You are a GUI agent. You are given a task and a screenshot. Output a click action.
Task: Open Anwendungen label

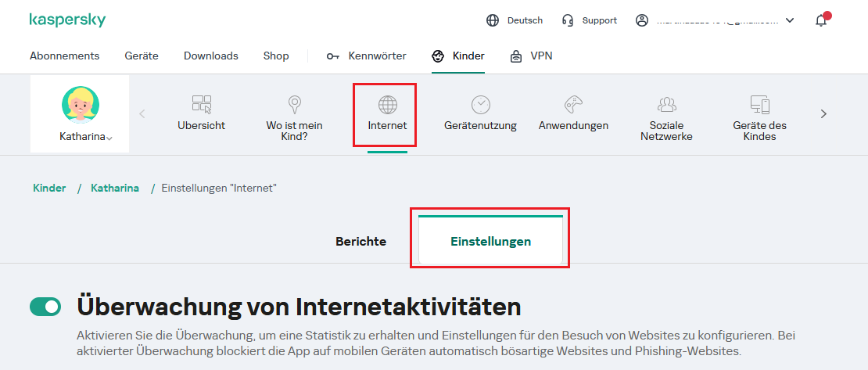coord(573,126)
